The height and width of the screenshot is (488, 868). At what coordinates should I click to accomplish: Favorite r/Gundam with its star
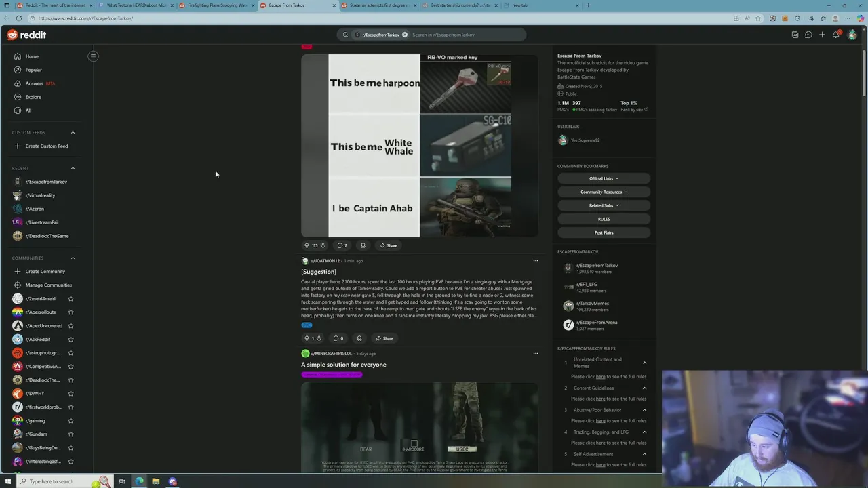(x=71, y=434)
